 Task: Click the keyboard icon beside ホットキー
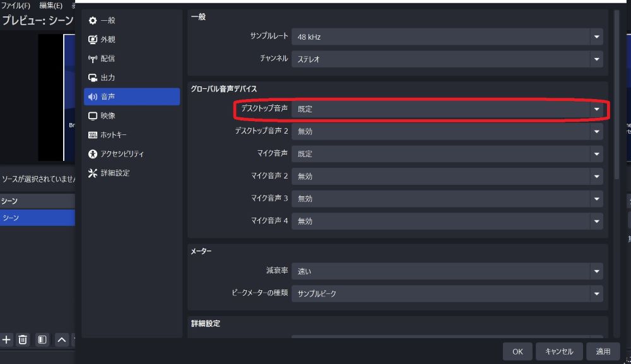[x=93, y=135]
